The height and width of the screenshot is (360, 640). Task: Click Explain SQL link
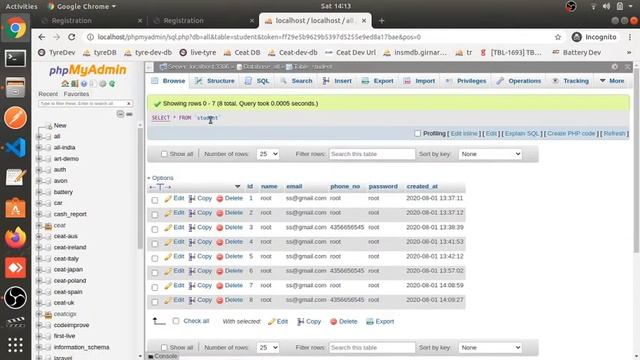click(x=522, y=133)
